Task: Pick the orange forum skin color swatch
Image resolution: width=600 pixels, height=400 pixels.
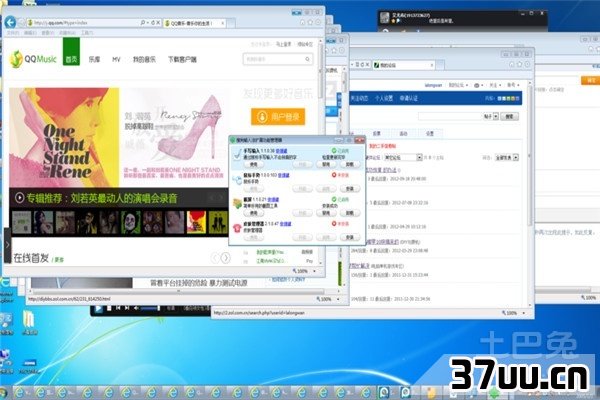Action: tap(513, 98)
